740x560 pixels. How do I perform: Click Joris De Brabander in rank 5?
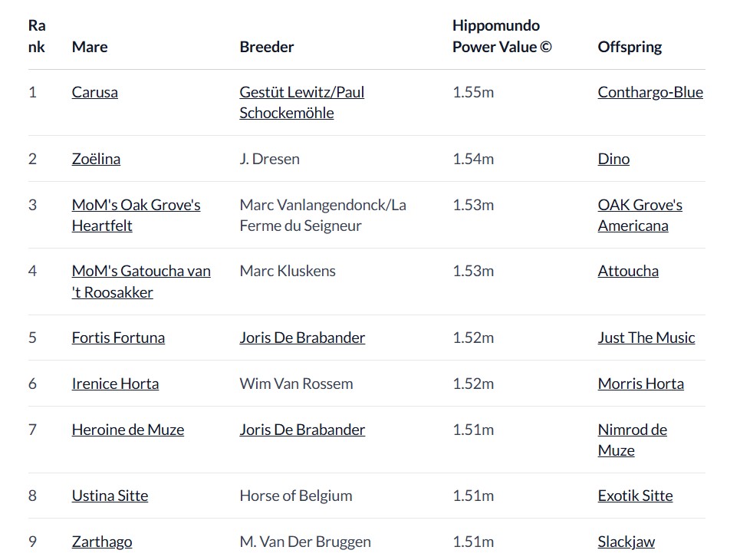pos(302,338)
